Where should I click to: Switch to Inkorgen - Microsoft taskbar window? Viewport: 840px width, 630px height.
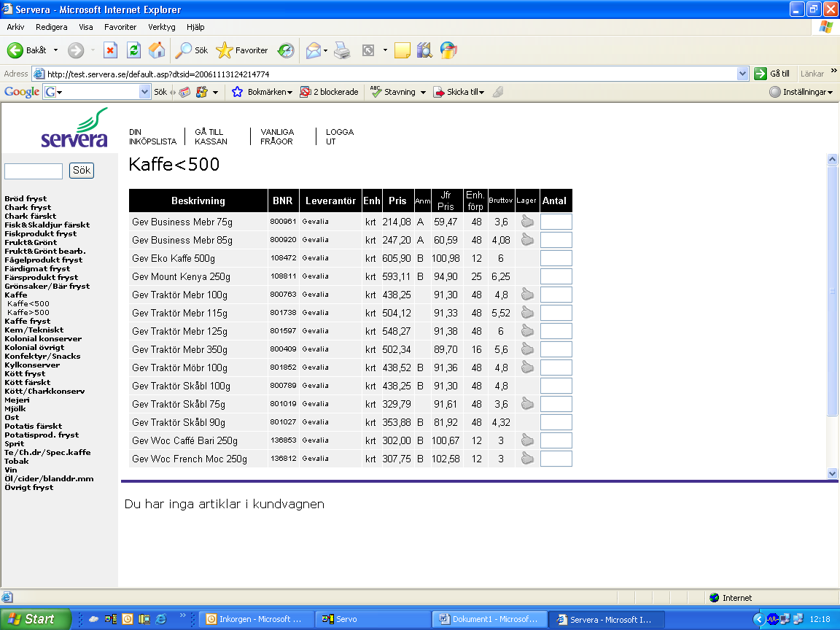[x=255, y=619]
